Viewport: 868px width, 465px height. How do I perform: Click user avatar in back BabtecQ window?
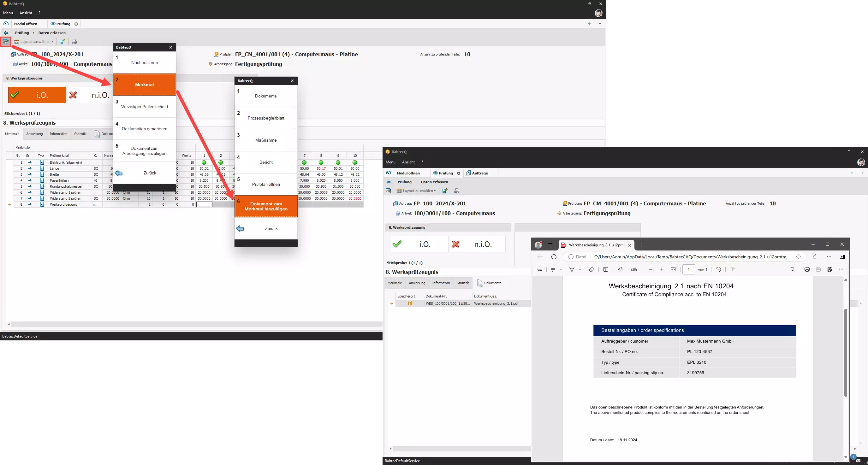[598, 13]
